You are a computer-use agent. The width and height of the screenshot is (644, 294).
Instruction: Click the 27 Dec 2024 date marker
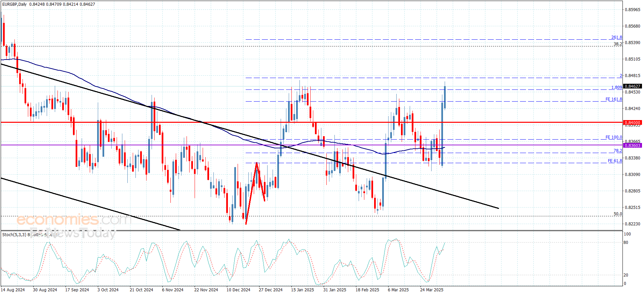click(271, 290)
